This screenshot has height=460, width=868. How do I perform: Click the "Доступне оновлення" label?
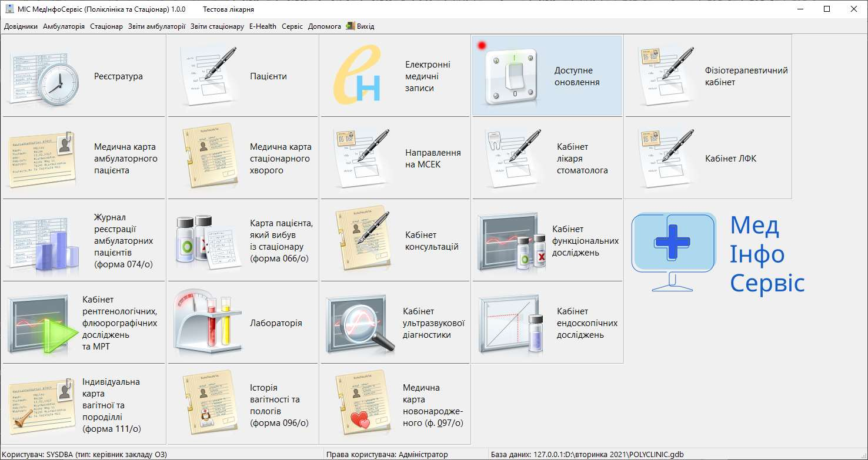click(577, 76)
